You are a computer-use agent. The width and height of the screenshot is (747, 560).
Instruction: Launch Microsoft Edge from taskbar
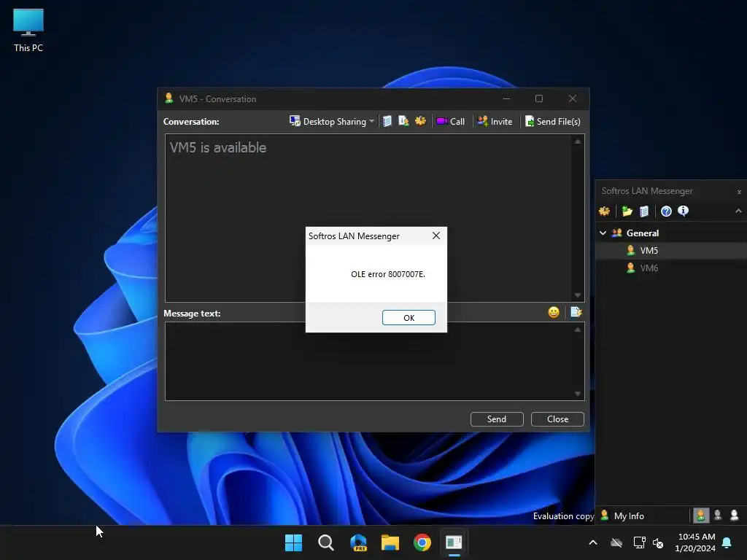pyautogui.click(x=358, y=542)
